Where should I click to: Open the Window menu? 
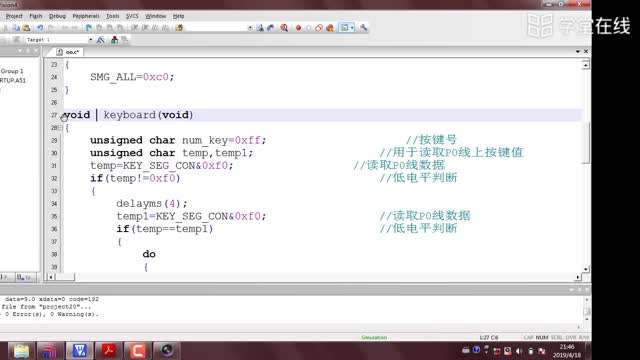[156, 16]
